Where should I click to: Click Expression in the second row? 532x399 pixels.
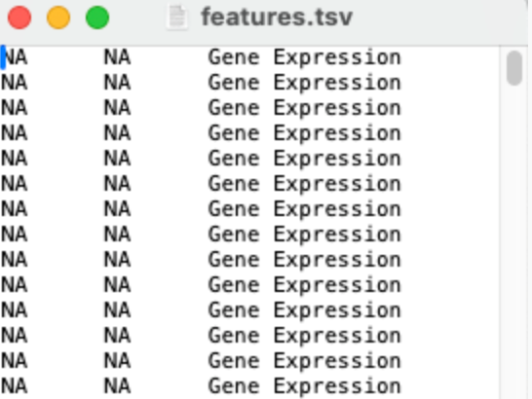(x=337, y=83)
